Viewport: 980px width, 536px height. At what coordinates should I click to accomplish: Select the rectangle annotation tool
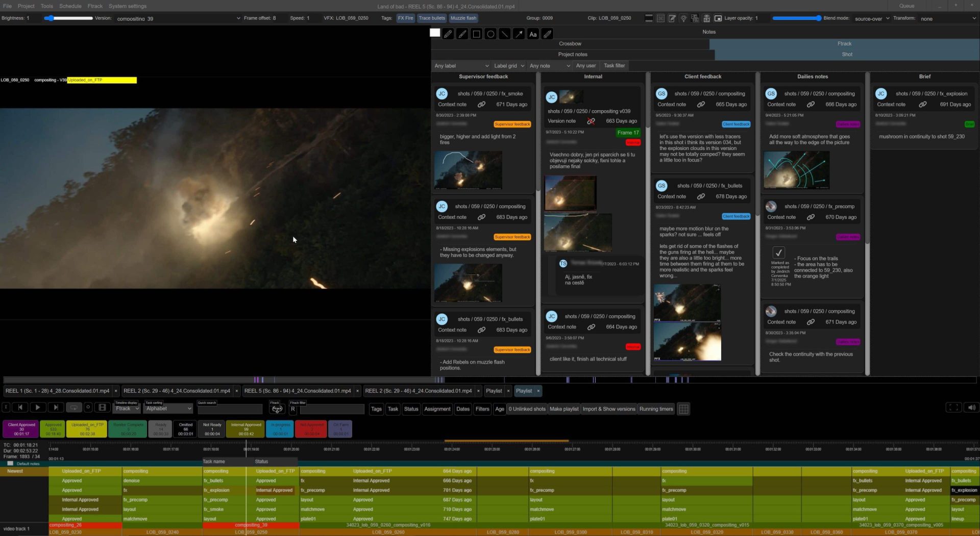476,34
